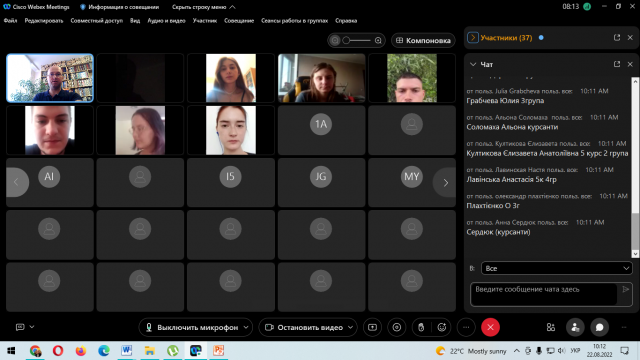Screen dimensions: 640x360
Task: Expand the Участники panel chevron
Action: pyautogui.click(x=473, y=38)
